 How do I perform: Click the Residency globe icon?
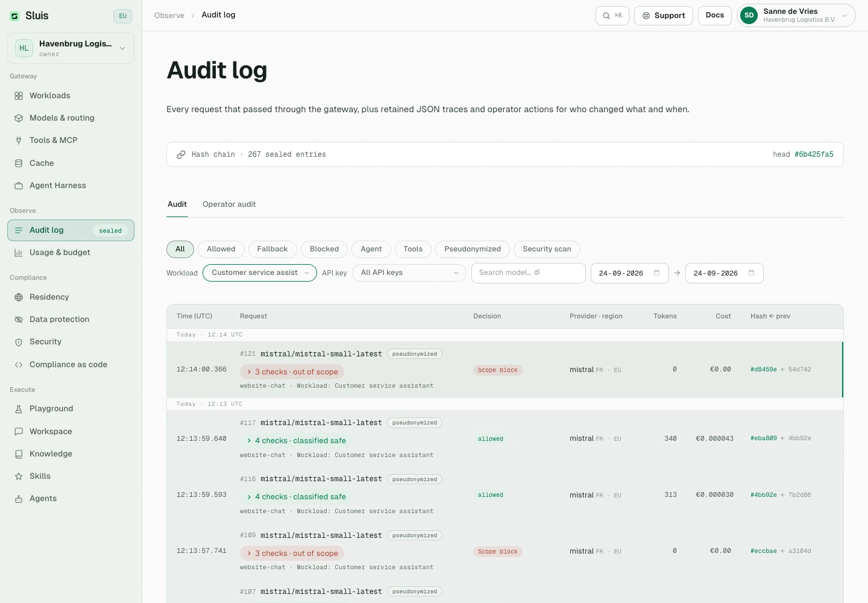[19, 297]
